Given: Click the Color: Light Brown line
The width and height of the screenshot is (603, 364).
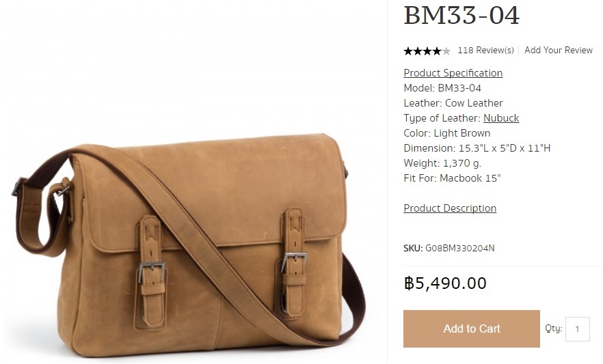Looking at the screenshot, I should point(447,133).
